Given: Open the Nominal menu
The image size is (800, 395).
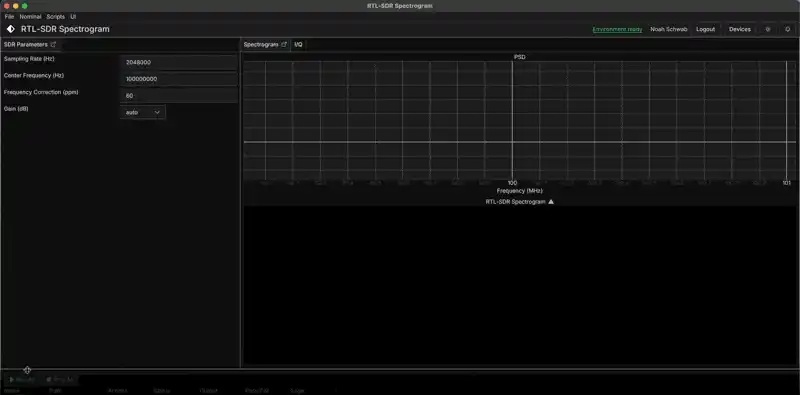Looking at the screenshot, I should pos(31,17).
